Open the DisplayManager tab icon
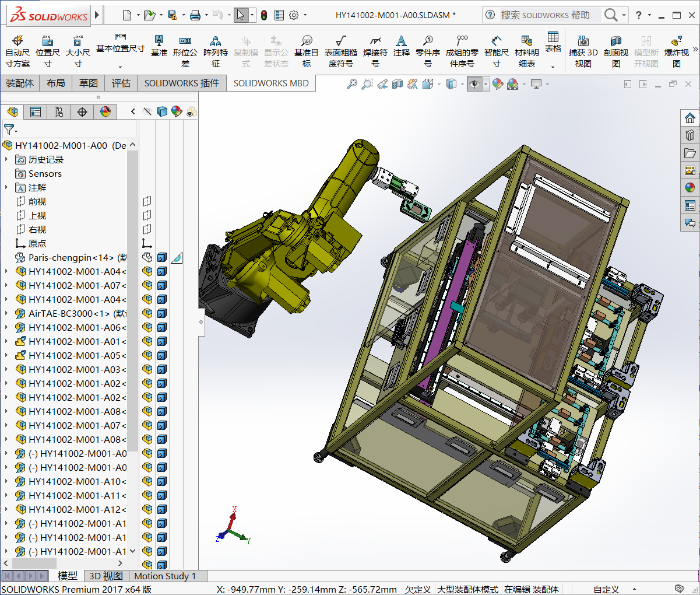The height and width of the screenshot is (595, 700). point(105,111)
